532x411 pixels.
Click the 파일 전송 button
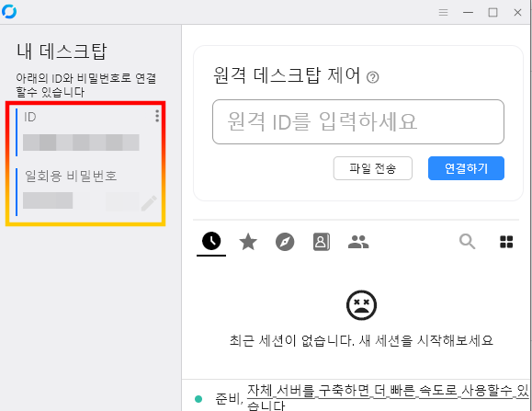click(372, 168)
